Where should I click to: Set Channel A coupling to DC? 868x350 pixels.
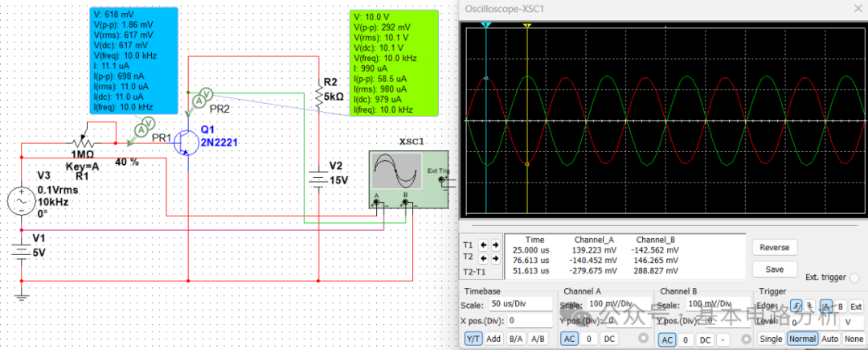(x=609, y=339)
